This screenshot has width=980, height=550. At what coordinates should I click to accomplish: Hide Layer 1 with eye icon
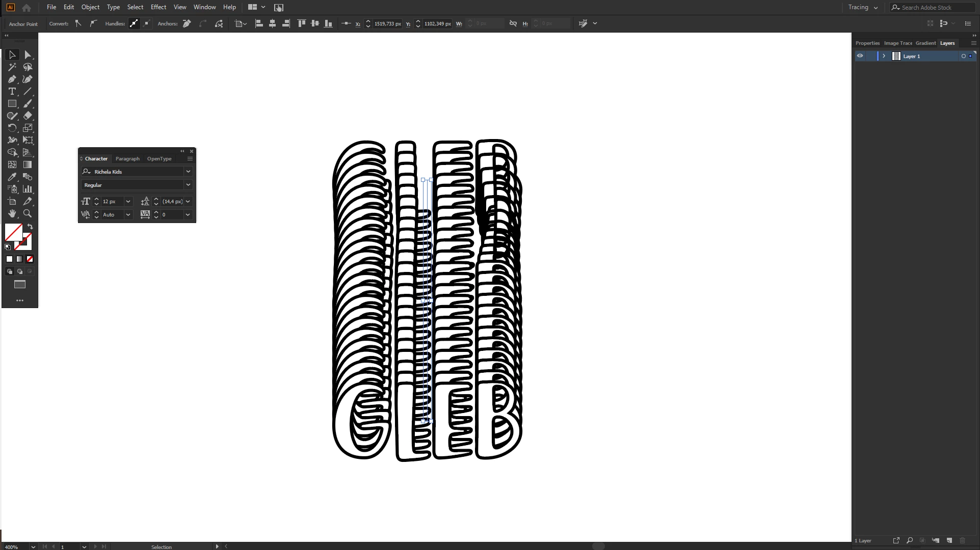point(860,56)
